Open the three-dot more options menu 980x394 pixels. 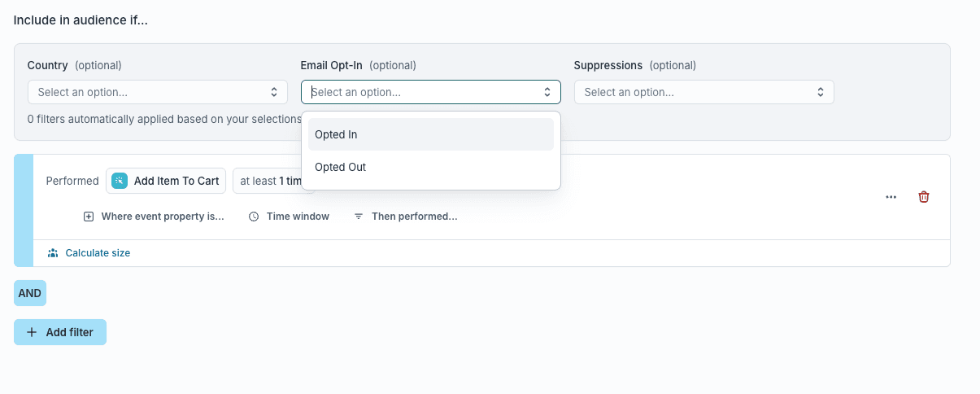891,197
